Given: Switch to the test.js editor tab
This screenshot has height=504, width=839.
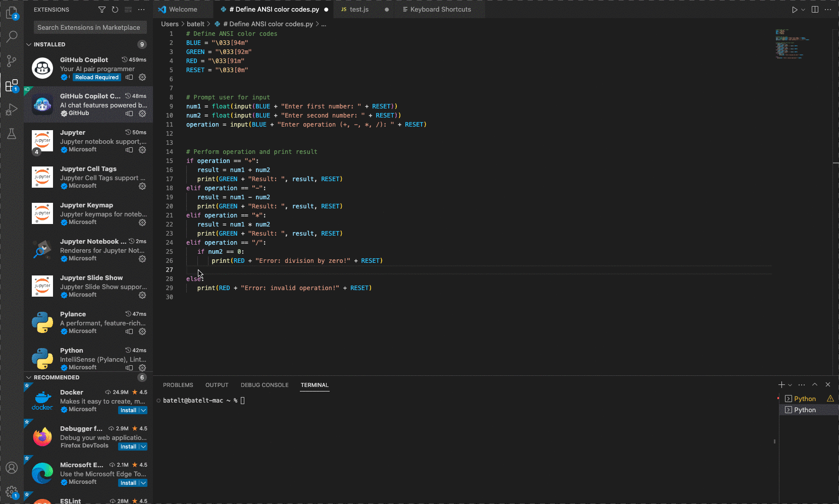Looking at the screenshot, I should (x=359, y=10).
